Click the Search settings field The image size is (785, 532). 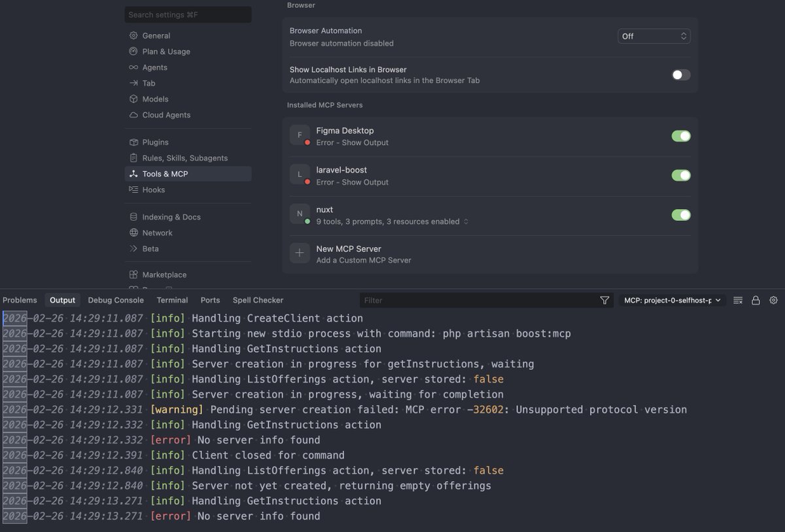[188, 14]
